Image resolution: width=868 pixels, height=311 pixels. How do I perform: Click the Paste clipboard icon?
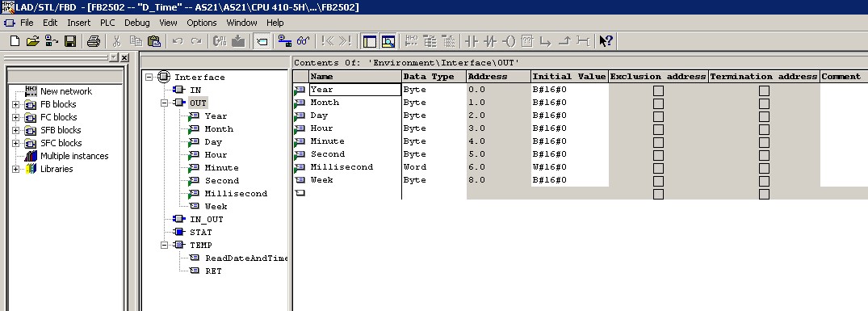[153, 41]
